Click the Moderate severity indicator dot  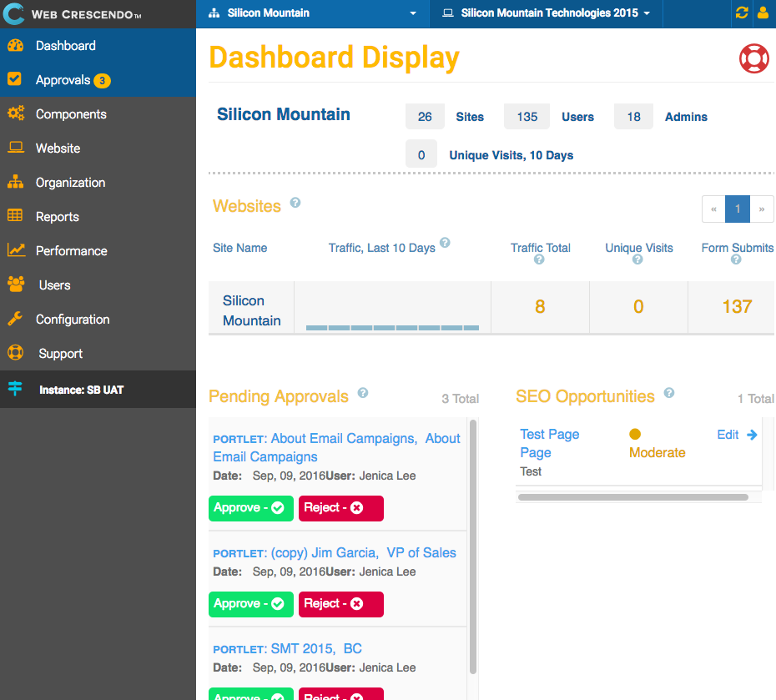tap(635, 434)
